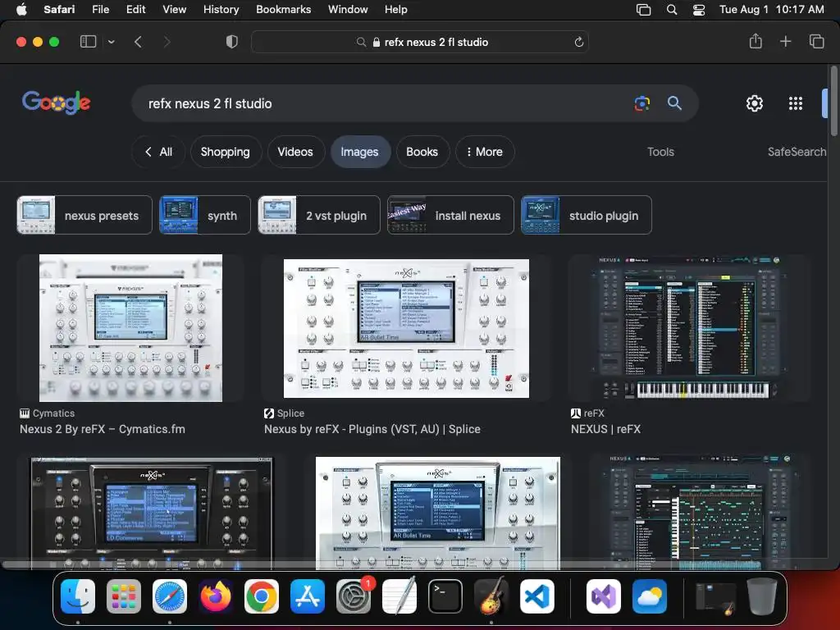Switch to the Shopping tab

click(225, 152)
